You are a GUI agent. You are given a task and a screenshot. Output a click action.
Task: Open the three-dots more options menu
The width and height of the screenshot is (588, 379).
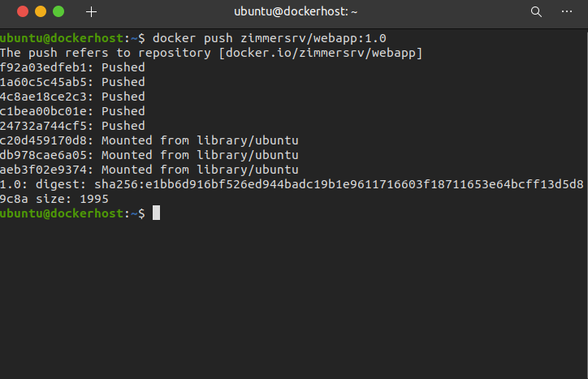567,11
